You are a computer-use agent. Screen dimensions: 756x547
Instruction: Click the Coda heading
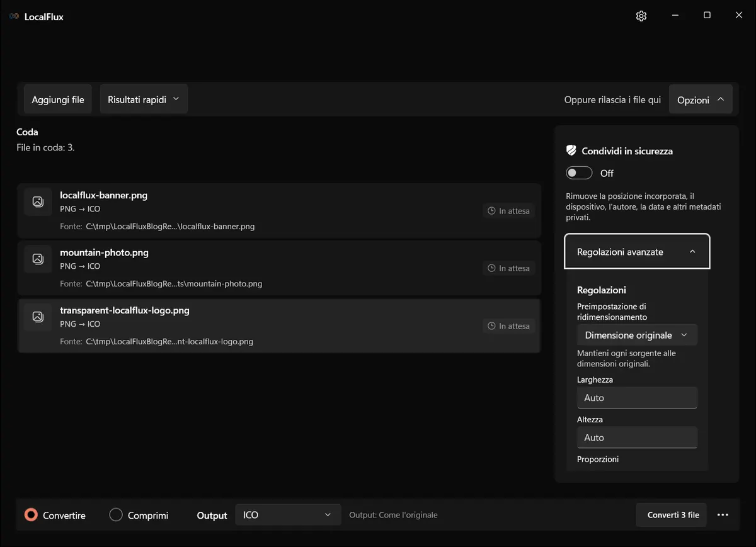27,132
